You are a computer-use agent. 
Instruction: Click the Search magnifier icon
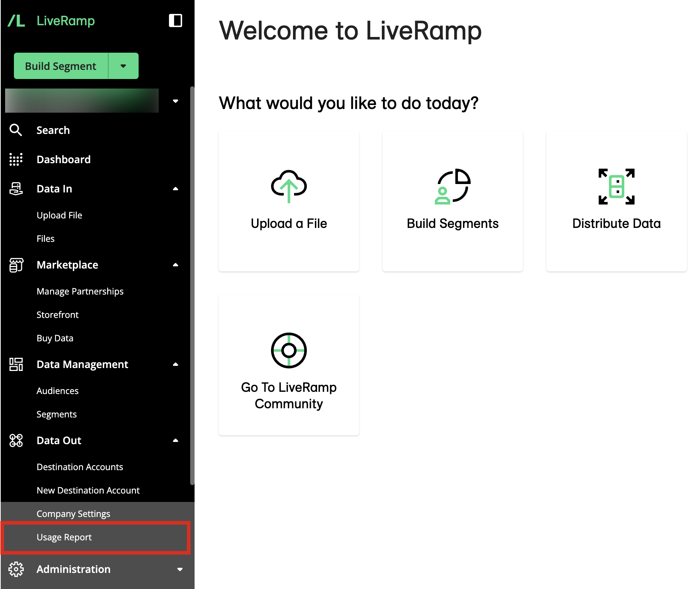pyautogui.click(x=16, y=130)
